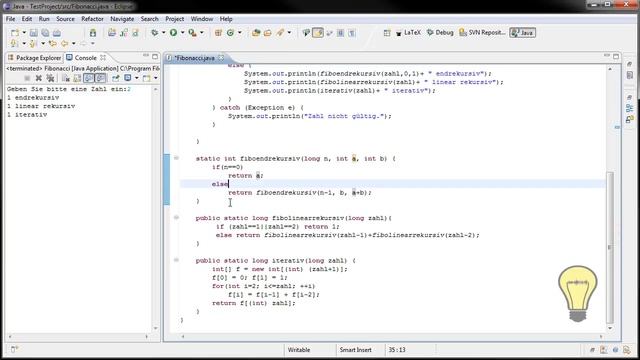Close the Fibonacci.java editor tab
Image resolution: width=640 pixels, height=360 pixels.
[x=221, y=58]
